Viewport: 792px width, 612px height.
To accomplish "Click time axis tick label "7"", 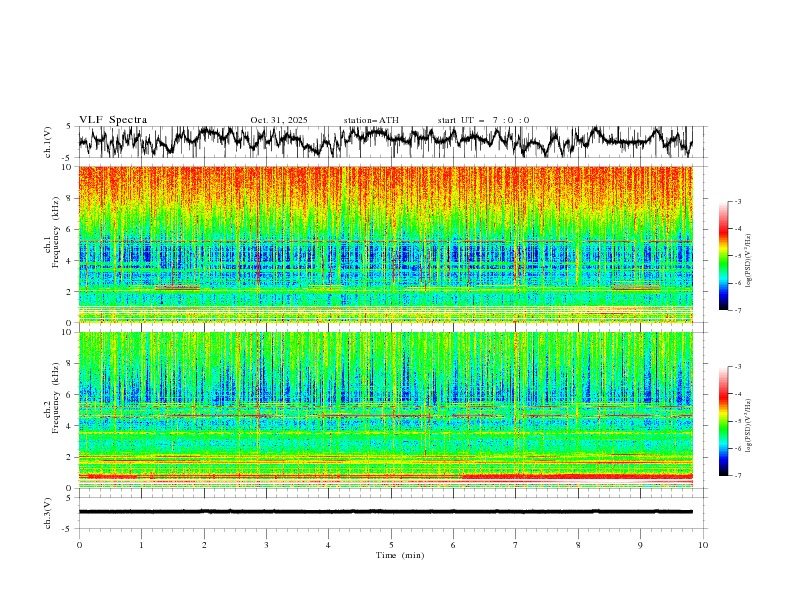I will [516, 545].
